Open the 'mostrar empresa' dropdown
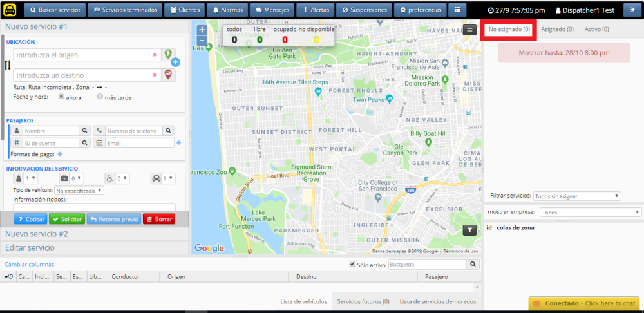The image size is (644, 313). coord(590,213)
